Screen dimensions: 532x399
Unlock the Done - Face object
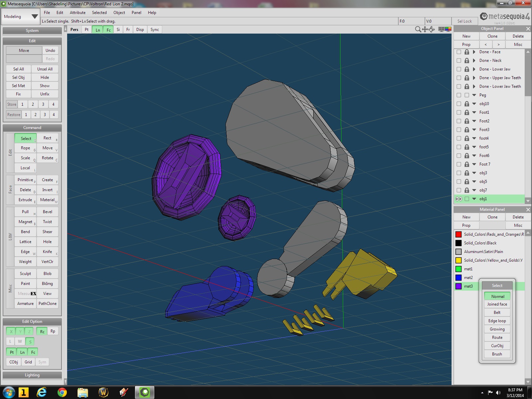467,52
